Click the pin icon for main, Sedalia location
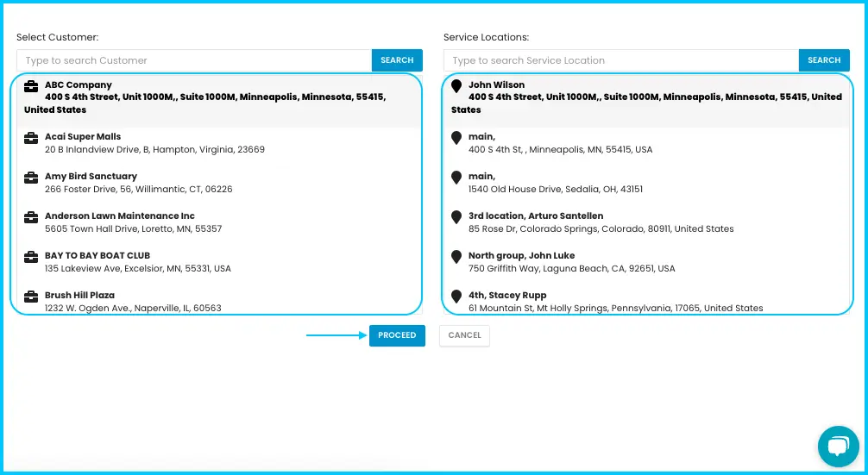 (x=456, y=178)
